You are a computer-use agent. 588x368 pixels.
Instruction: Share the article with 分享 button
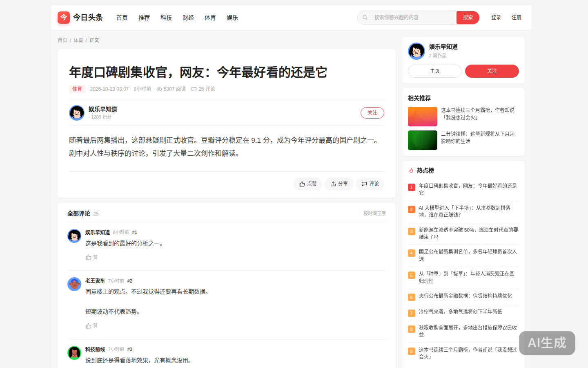point(339,184)
